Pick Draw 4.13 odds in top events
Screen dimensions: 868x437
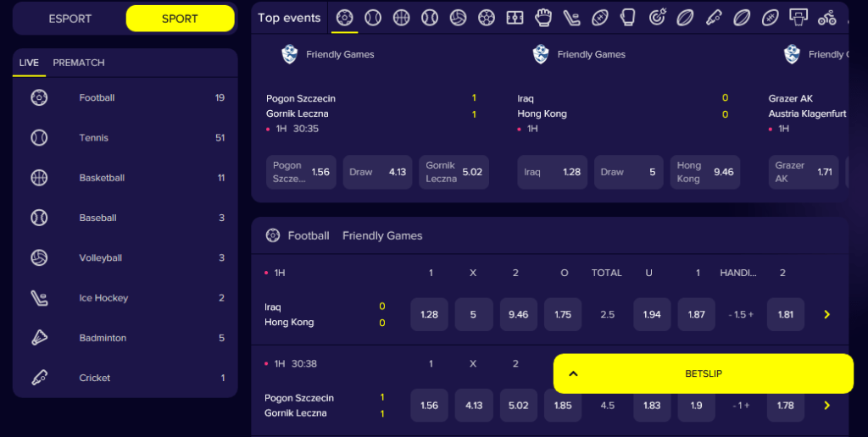coord(377,172)
